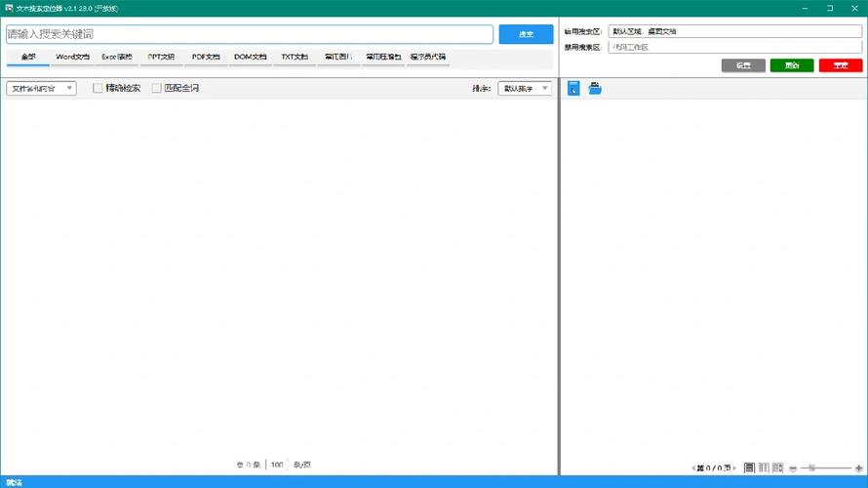Open the 文件名和内容 search scope dropdown
Screen dimensions: 868x488
[41, 89]
